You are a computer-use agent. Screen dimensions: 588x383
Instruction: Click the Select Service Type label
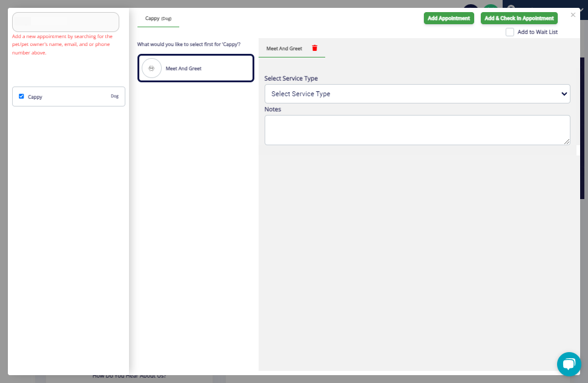(291, 78)
